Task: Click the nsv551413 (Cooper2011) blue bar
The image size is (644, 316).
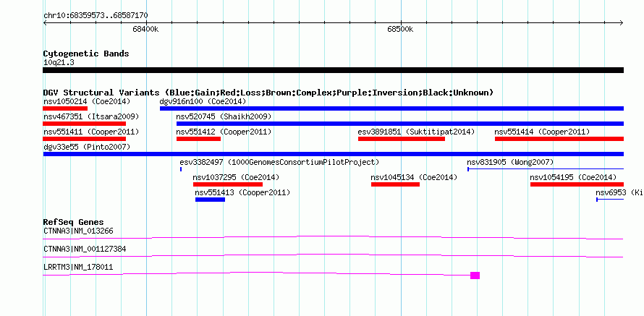Action: tap(210, 200)
